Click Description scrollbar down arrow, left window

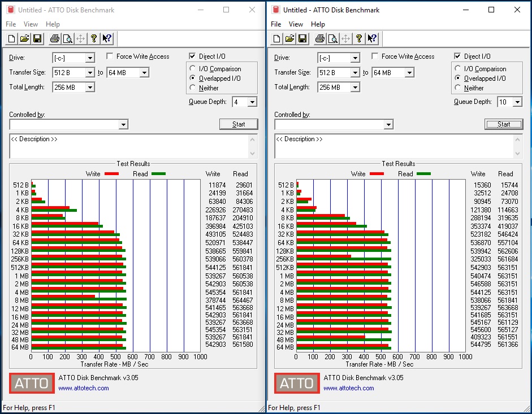click(x=252, y=153)
